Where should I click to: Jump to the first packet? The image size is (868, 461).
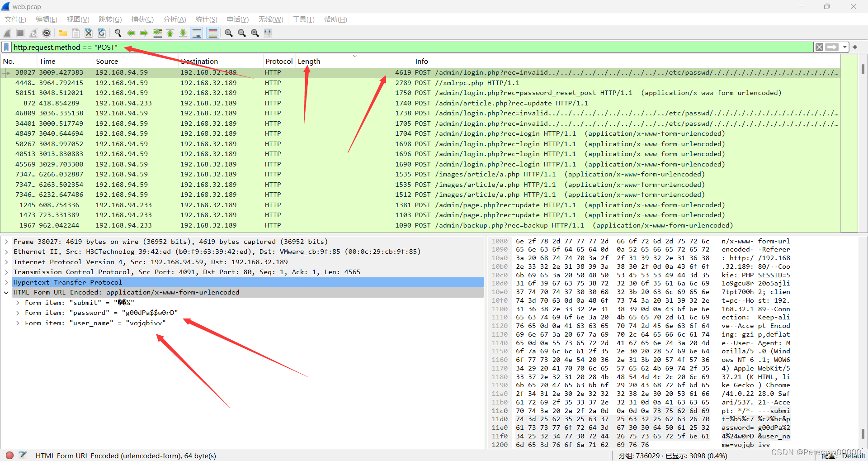(x=170, y=33)
